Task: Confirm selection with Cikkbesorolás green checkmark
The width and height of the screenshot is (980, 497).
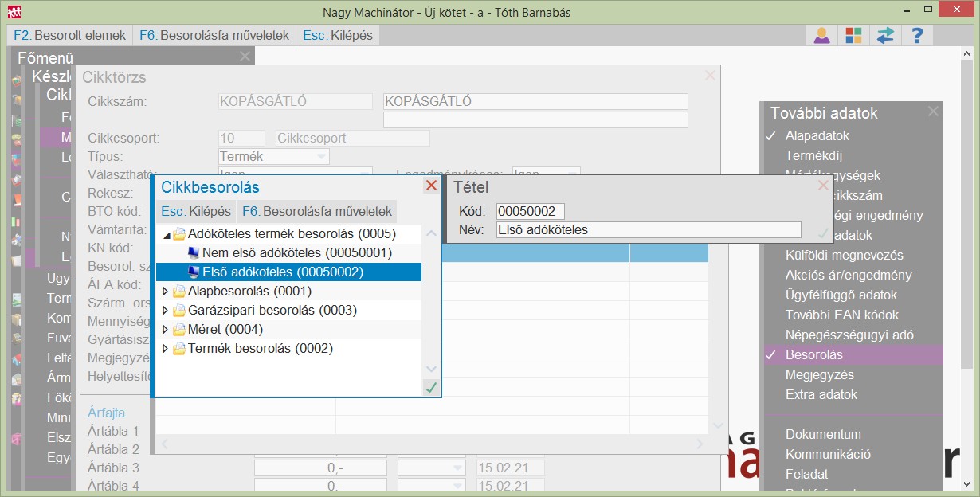Action: pos(431,387)
